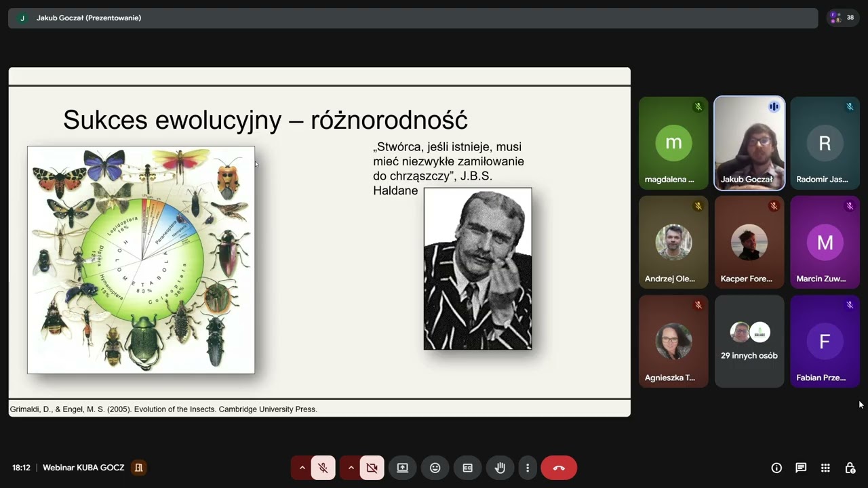This screenshot has height=488, width=868.
Task: Click the muted mic icon on Agnieszka tile
Action: pos(698,305)
